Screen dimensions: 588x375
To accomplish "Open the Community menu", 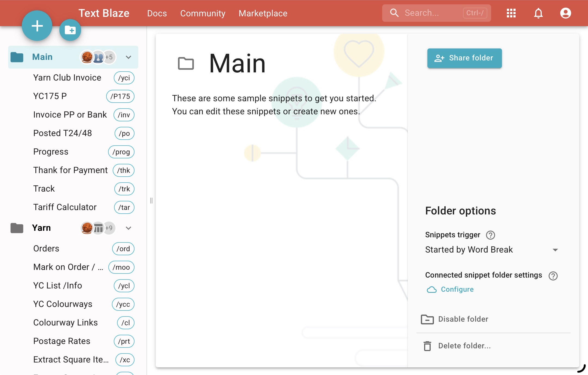I will pos(203,13).
